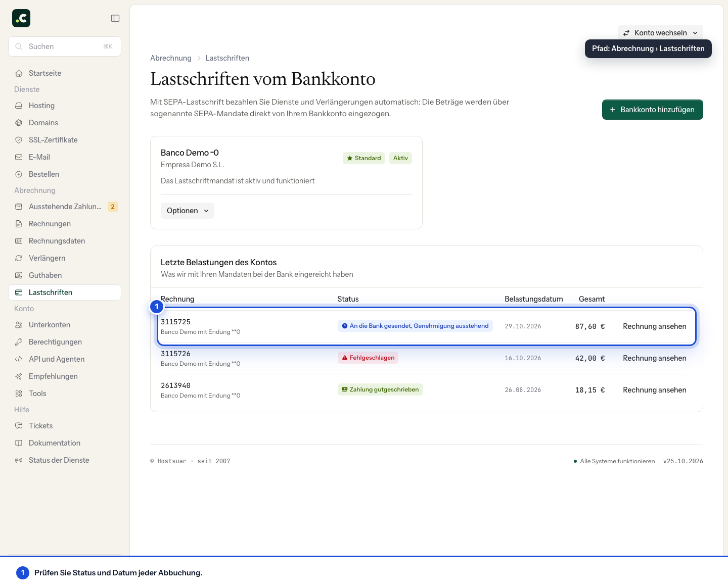Go to Rechnungsdaten in the sidebar
Screen dimensions: 728x588
pos(65,241)
